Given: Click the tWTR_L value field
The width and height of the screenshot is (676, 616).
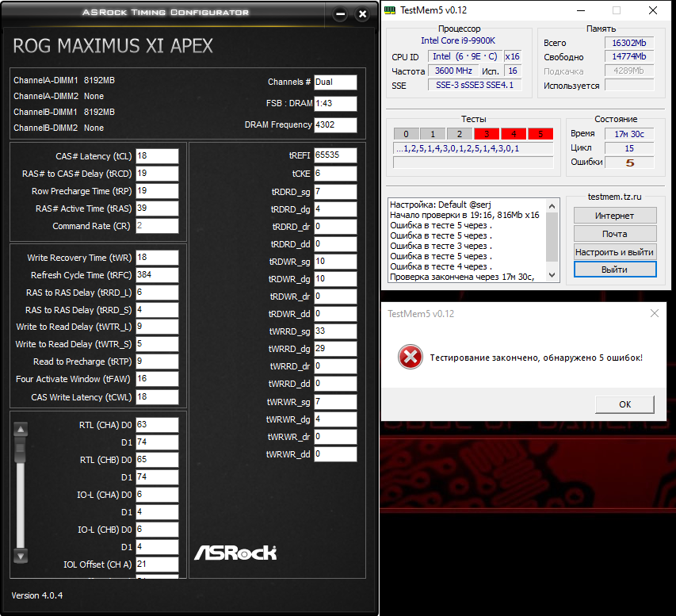Looking at the screenshot, I should point(157,327).
